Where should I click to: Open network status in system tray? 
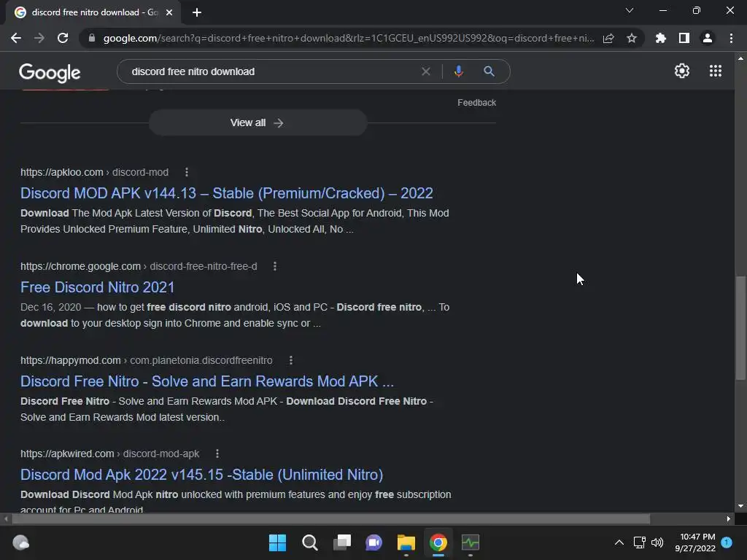(639, 542)
